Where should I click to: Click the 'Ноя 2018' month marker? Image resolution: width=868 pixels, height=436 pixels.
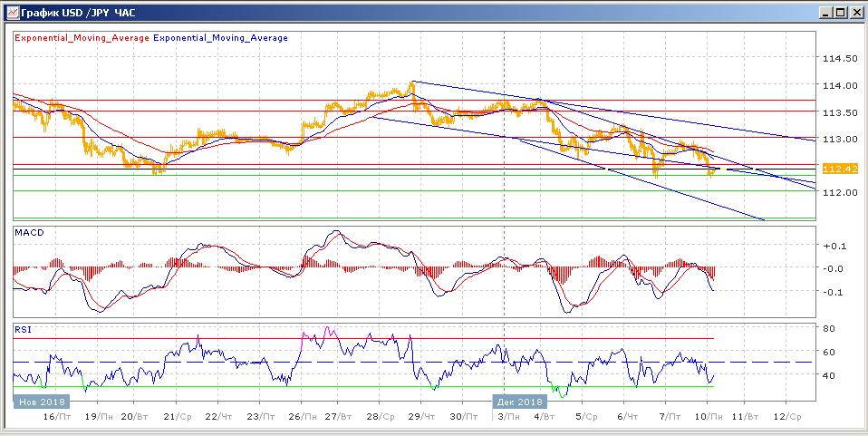coord(39,401)
